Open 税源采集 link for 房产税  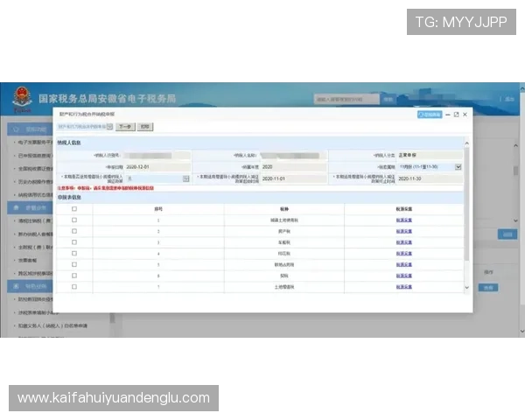(403, 231)
